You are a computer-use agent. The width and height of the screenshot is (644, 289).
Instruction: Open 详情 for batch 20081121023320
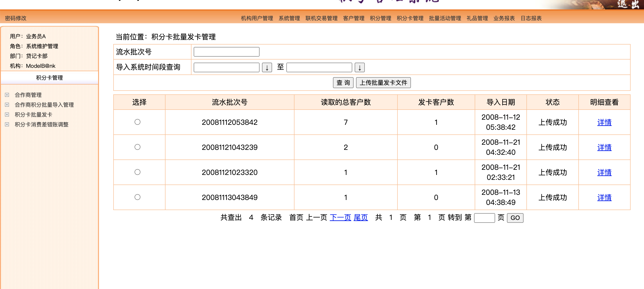click(x=604, y=172)
